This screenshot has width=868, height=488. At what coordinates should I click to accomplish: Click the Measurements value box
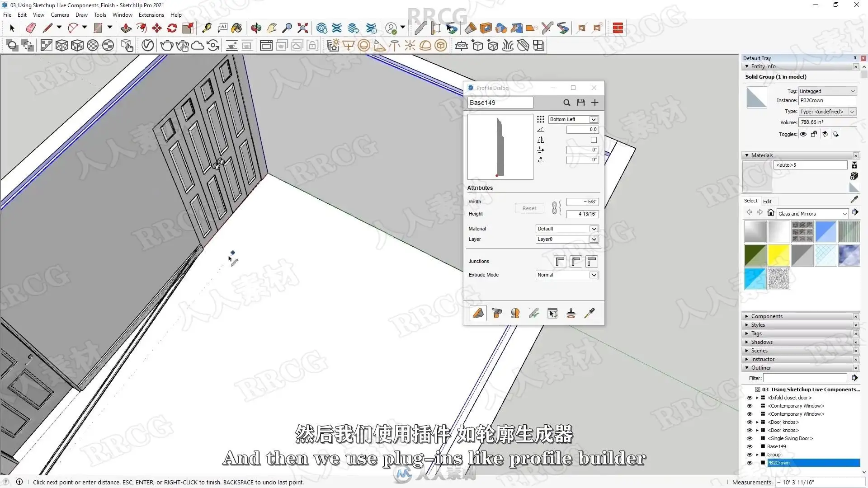pos(820,482)
